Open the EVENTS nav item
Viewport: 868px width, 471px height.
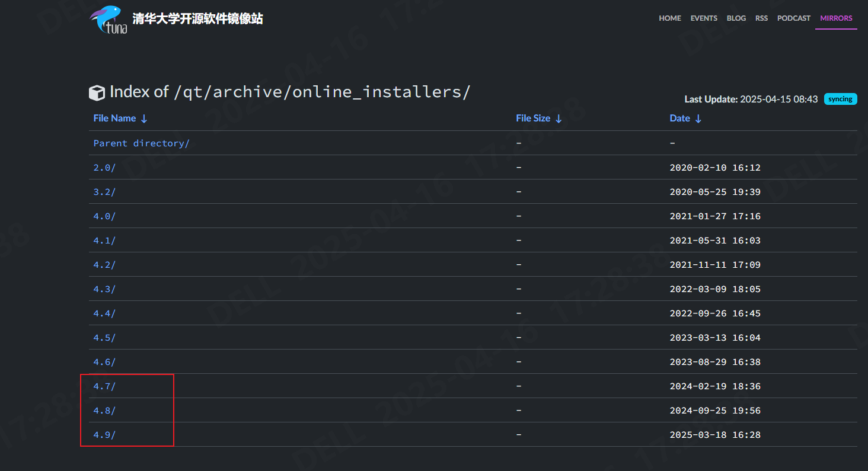click(x=704, y=18)
